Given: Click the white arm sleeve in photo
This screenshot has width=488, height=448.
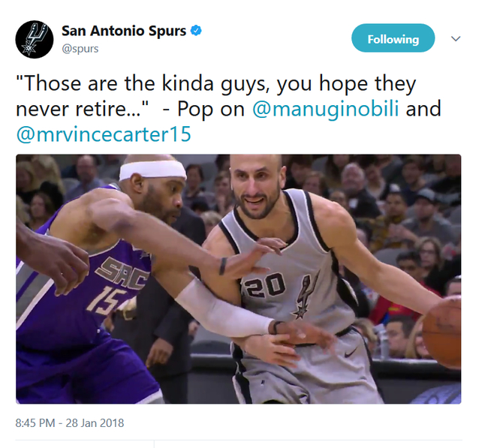Looking at the screenshot, I should tap(223, 308).
